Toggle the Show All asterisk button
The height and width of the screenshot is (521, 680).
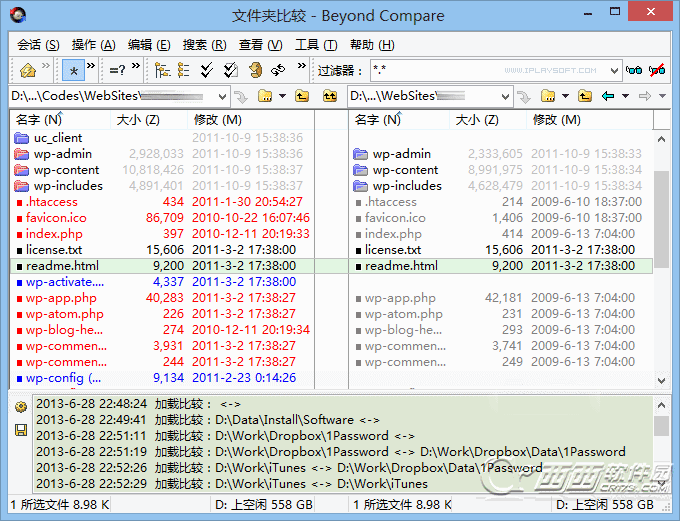click(x=73, y=70)
